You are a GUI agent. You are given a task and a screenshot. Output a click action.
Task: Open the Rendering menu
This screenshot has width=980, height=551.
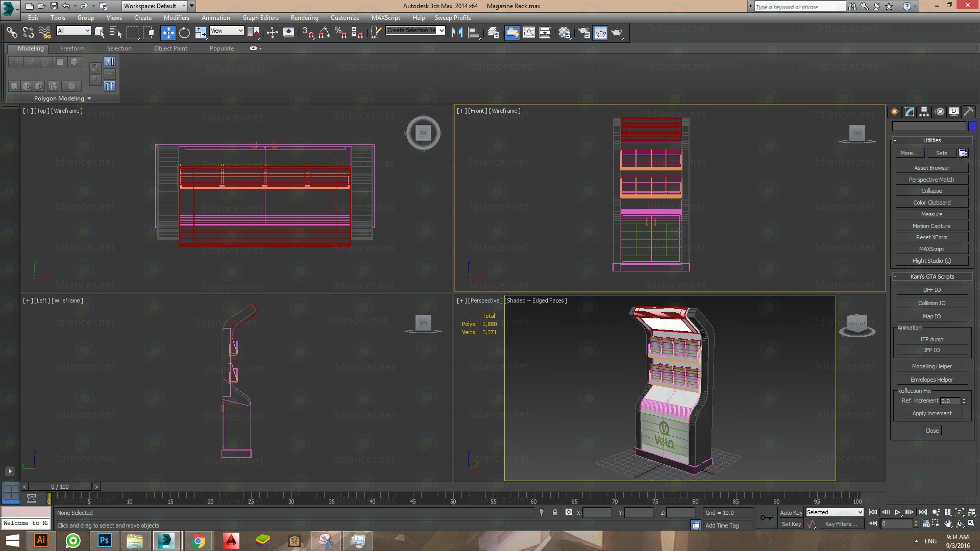tap(304, 17)
